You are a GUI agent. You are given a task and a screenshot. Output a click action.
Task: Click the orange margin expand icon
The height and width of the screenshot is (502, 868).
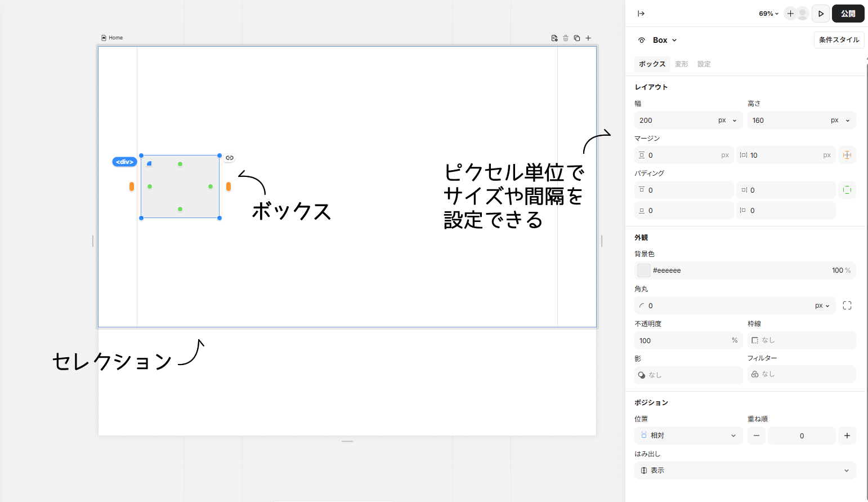coord(847,154)
